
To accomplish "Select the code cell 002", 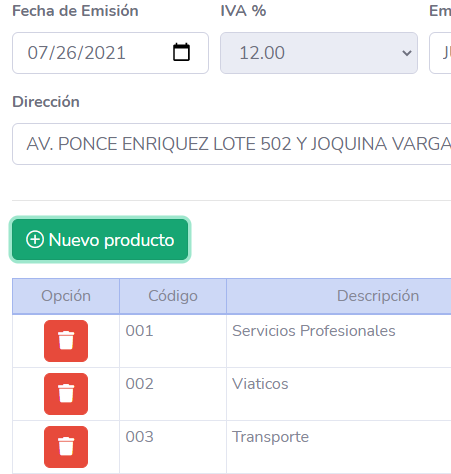I will (173, 394).
